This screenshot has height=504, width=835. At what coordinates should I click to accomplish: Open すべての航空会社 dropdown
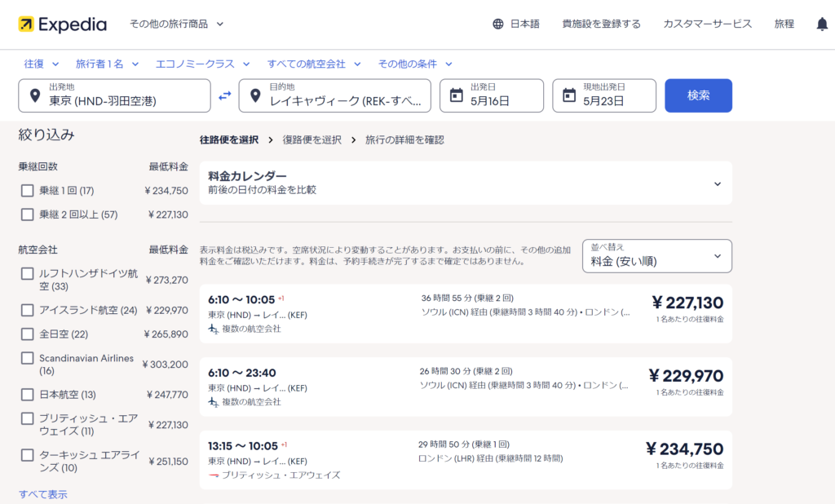point(314,64)
